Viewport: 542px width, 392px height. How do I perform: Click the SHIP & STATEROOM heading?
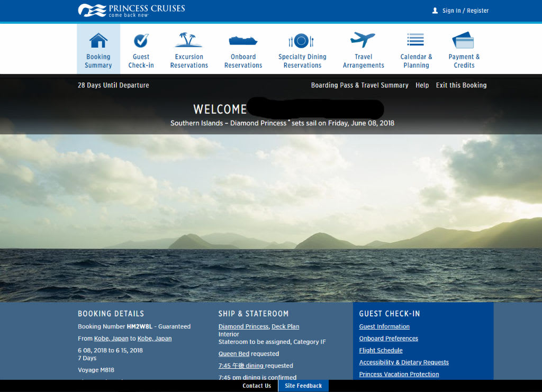click(254, 314)
